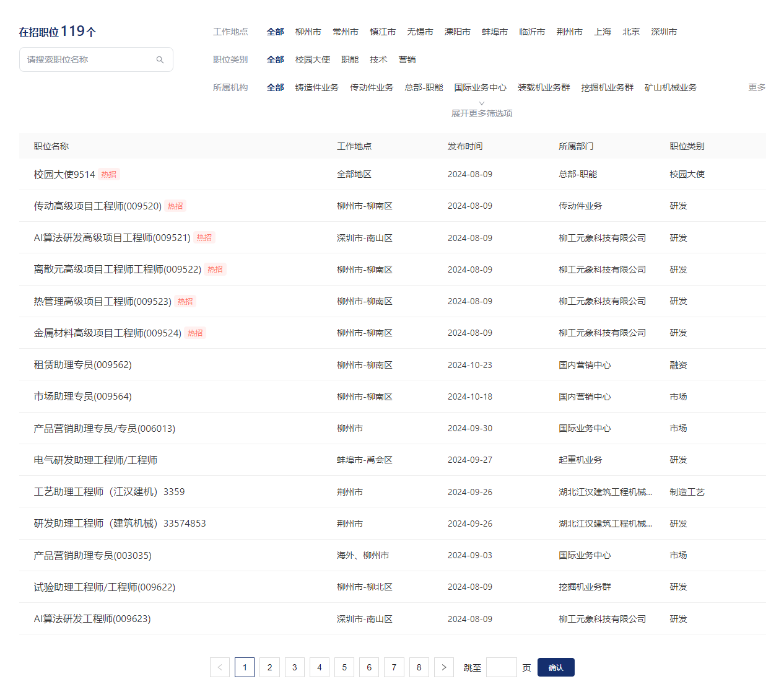The height and width of the screenshot is (684, 784).
Task: Open job 租赁助理专员(009562)
Action: pyautogui.click(x=83, y=365)
